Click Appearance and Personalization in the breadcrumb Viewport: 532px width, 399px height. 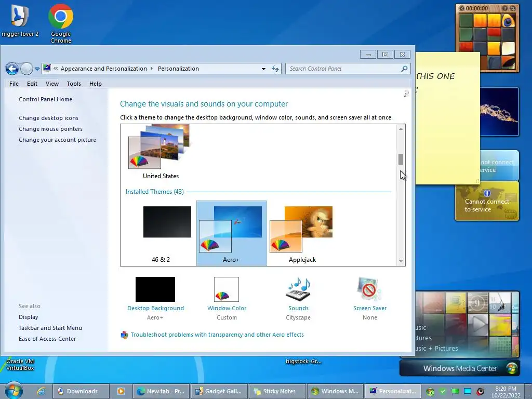[104, 69]
